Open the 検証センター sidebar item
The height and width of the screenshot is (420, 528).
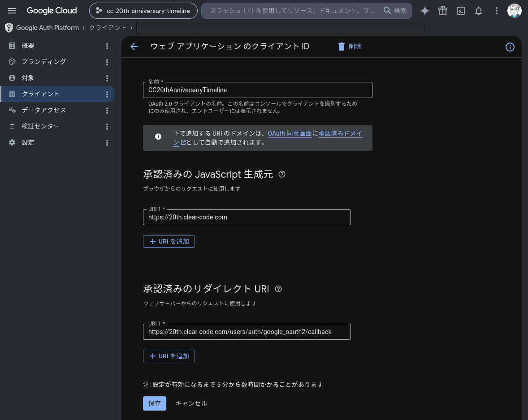point(57,126)
